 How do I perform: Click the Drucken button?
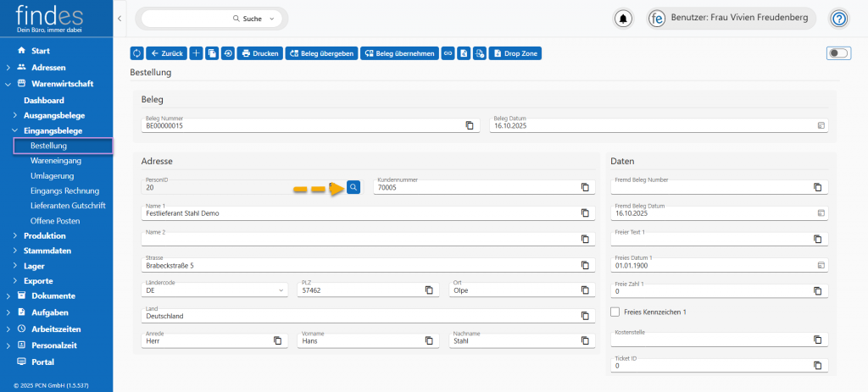coord(260,53)
